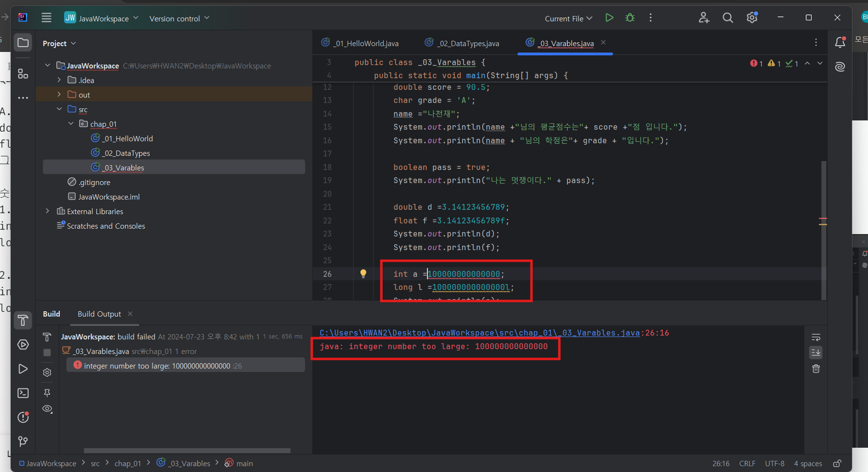The height and width of the screenshot is (472, 868).
Task: Open IDE settings with the gear icon
Action: pos(752,18)
